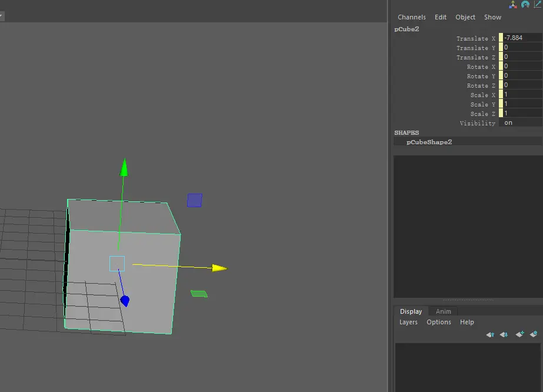Toggle the Channel Box manipulator icon
Viewport: 543px width, 392px height.
513,5
